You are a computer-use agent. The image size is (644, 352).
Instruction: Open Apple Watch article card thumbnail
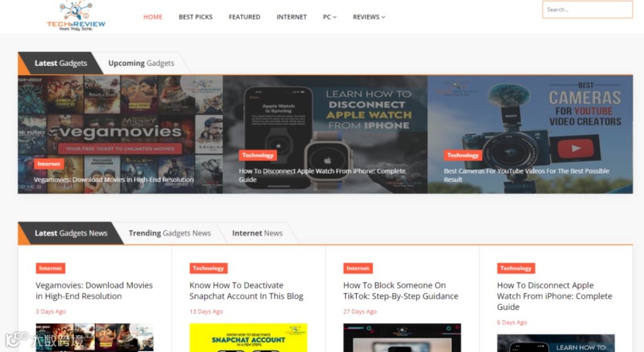point(556,343)
